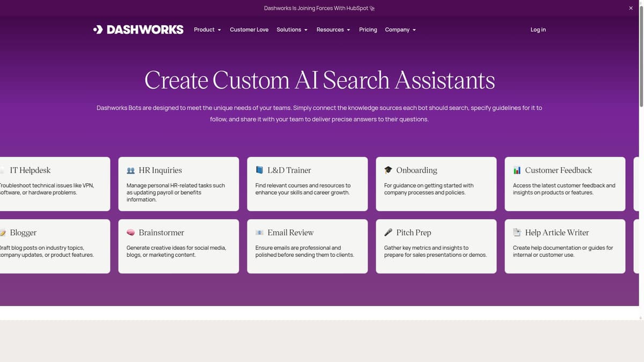Screen dimensions: 644x362
Task: Click the IT Helpdesk card icon
Action: pyautogui.click(x=2, y=170)
